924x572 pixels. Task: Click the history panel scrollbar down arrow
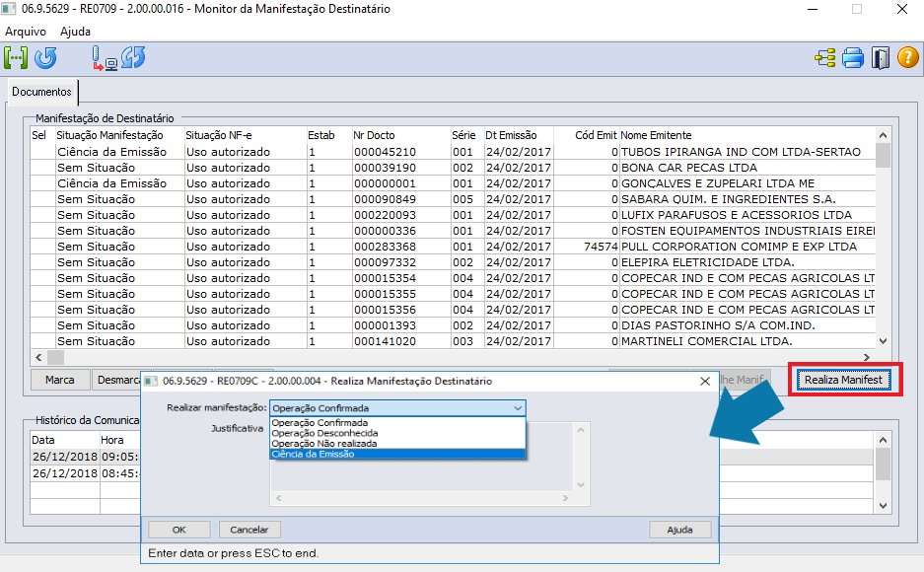click(x=883, y=506)
